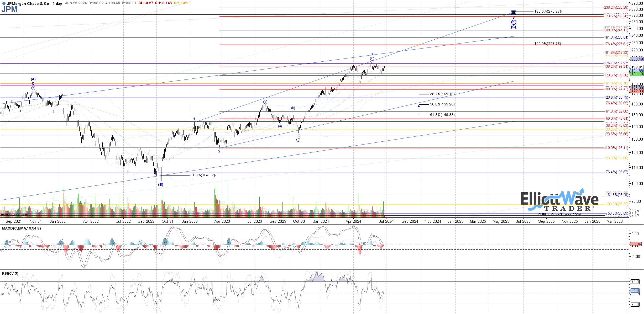The height and width of the screenshot is (314, 644).
Task: Click the 'Apr-2024' date axis label
Action: tap(353, 221)
